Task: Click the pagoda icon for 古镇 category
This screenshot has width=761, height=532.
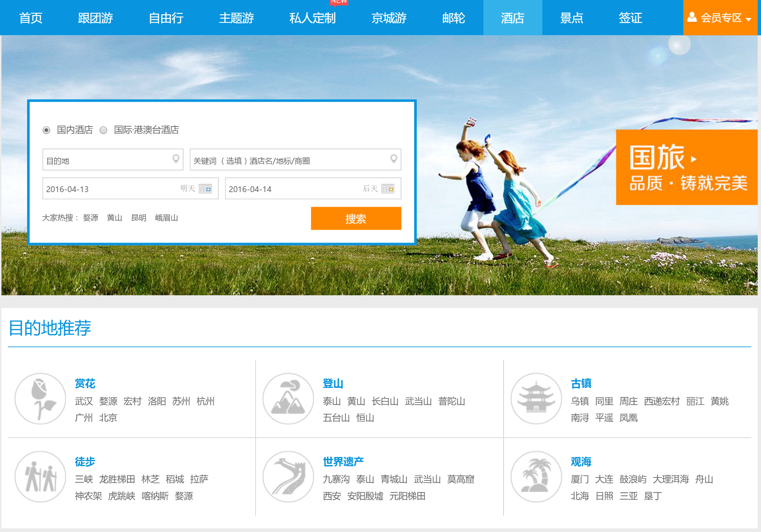Action: point(536,398)
